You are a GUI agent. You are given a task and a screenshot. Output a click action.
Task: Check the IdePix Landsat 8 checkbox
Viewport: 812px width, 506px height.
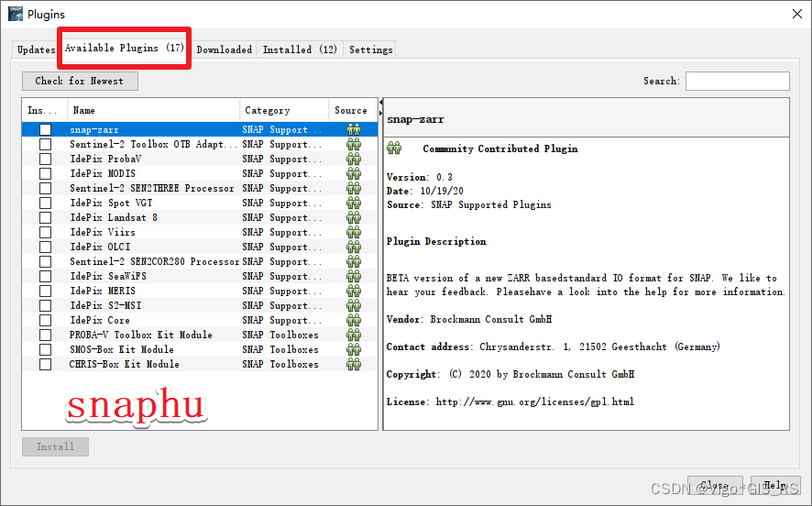point(46,217)
